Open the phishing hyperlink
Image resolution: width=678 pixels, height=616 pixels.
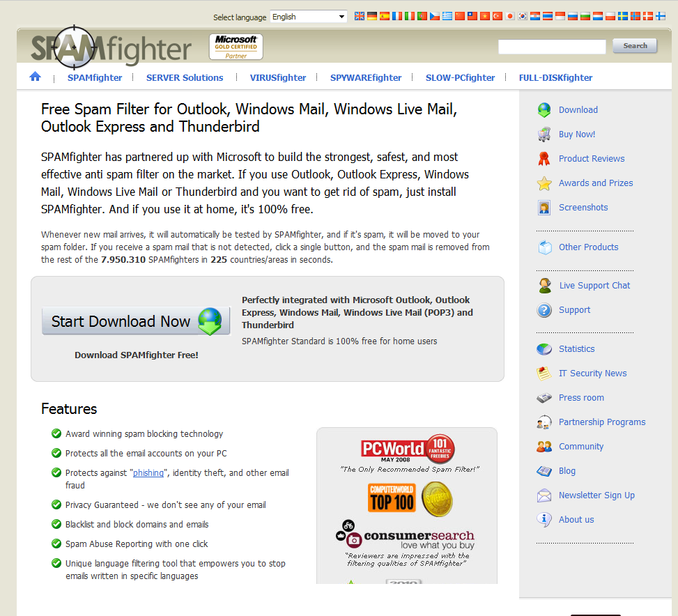click(x=148, y=473)
